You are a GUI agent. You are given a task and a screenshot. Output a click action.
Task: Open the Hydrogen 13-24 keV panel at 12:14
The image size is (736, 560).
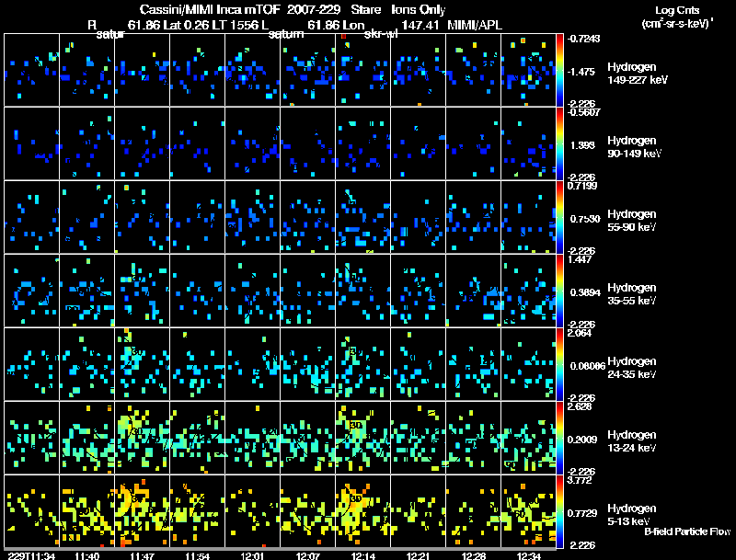point(362,438)
